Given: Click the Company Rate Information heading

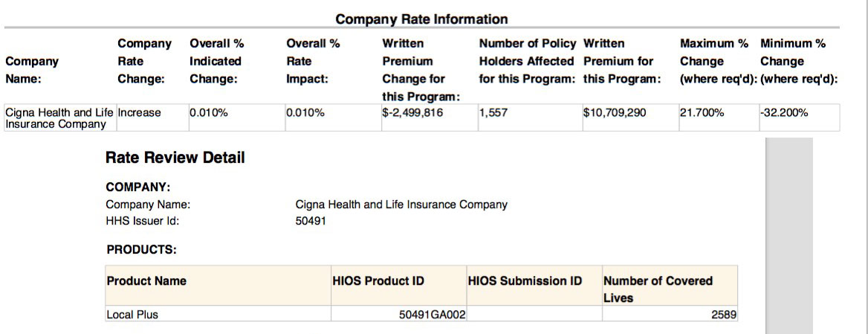Looking at the screenshot, I should tap(421, 19).
